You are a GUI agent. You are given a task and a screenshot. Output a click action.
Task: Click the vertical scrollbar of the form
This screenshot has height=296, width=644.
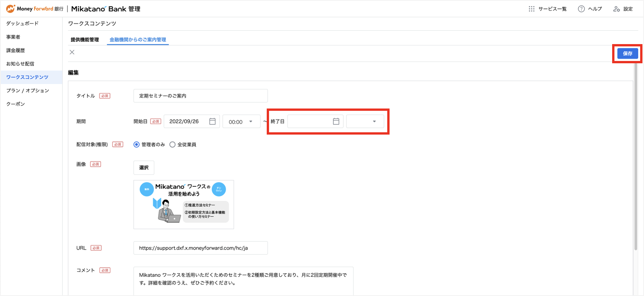click(x=636, y=157)
